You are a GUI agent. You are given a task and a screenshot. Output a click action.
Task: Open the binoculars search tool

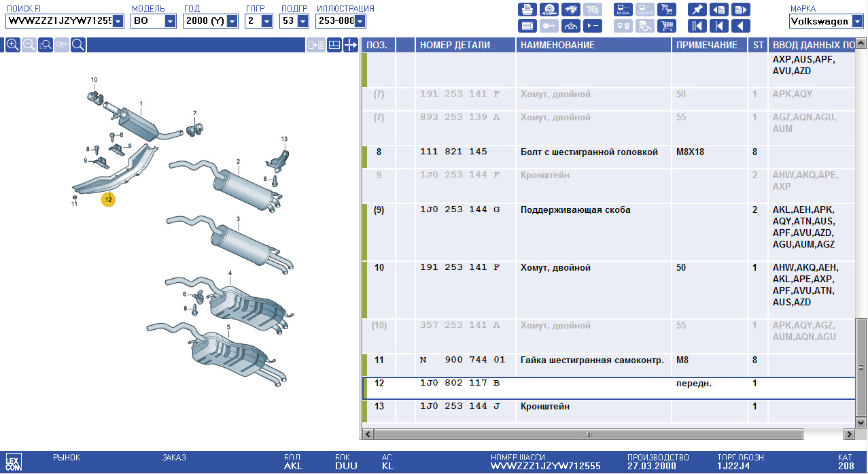(570, 10)
